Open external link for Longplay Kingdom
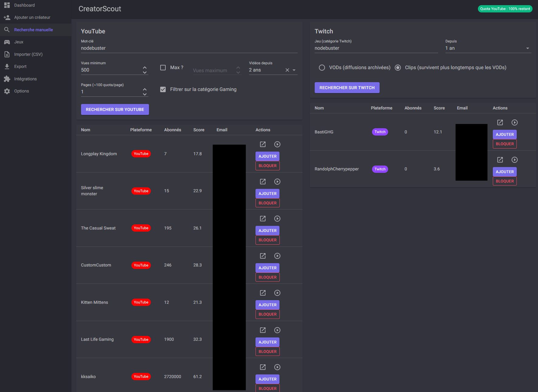The width and height of the screenshot is (538, 392). 263,144
